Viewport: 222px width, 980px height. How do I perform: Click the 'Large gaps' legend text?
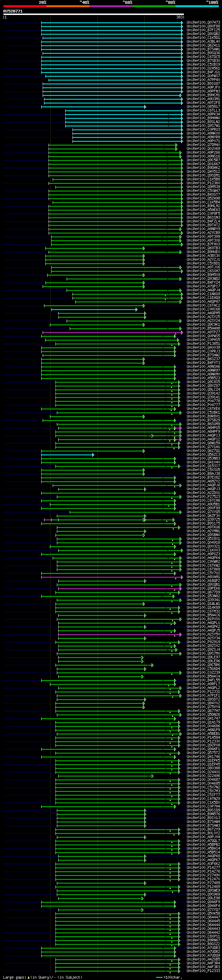15,978
